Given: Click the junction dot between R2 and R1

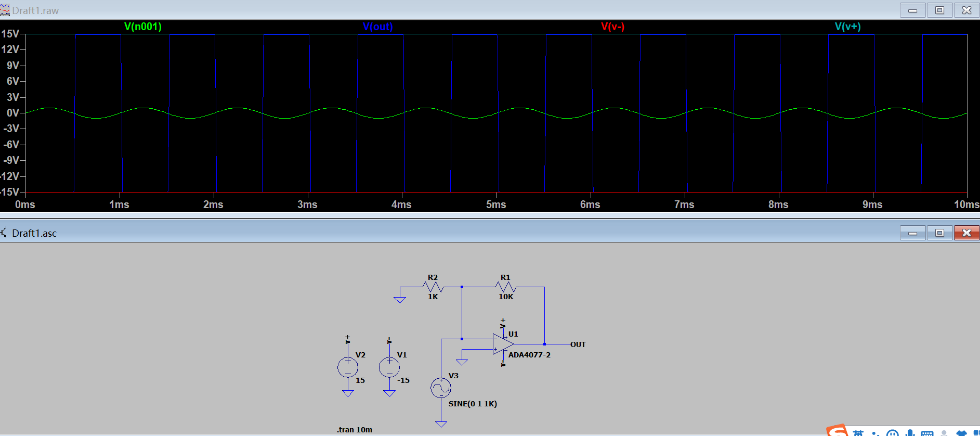Looking at the screenshot, I should 462,287.
